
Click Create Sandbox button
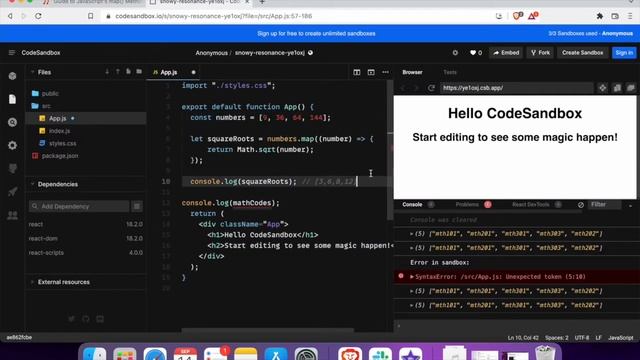point(582,53)
